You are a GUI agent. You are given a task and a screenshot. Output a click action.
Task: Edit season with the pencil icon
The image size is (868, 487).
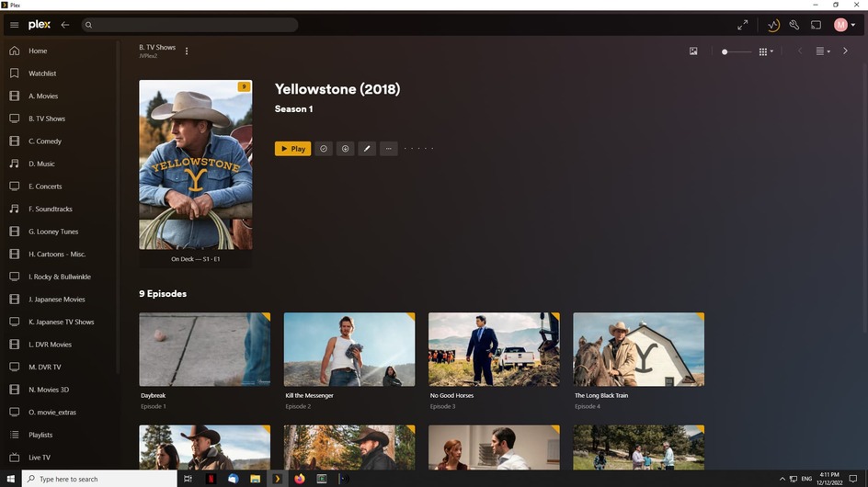click(x=367, y=148)
